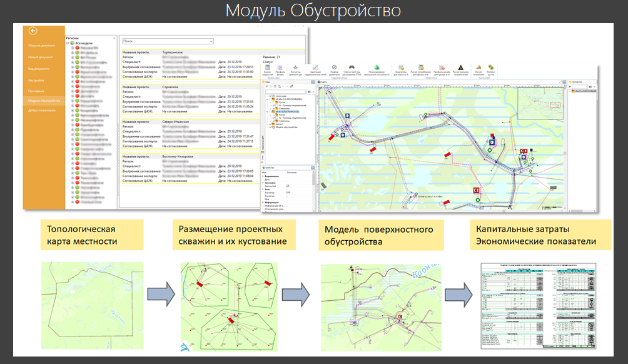Image resolution: width=628 pixels, height=364 pixels.
Task: Toggle checkbox of all (КУЗОВАТКИНСКОЕ) group
Action: pos(270,111)
